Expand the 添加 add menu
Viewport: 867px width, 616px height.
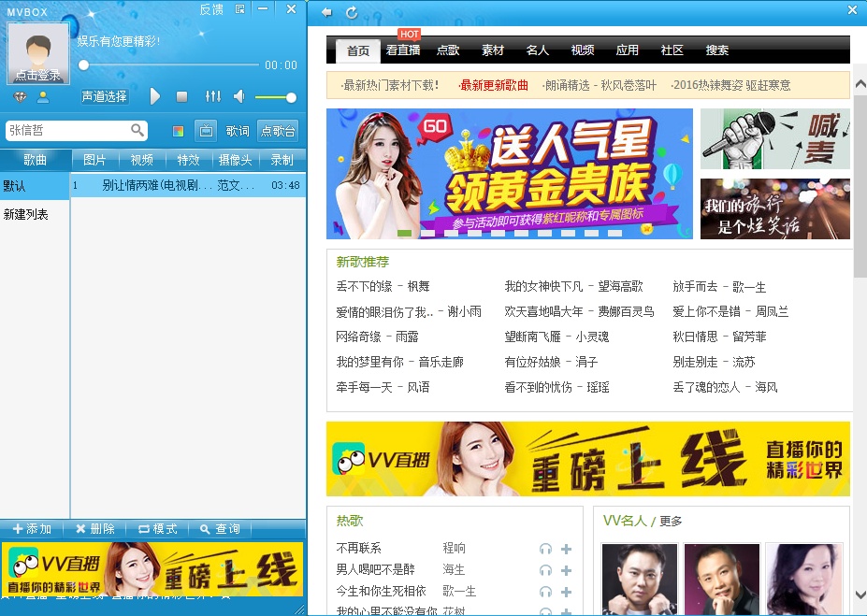coord(31,529)
